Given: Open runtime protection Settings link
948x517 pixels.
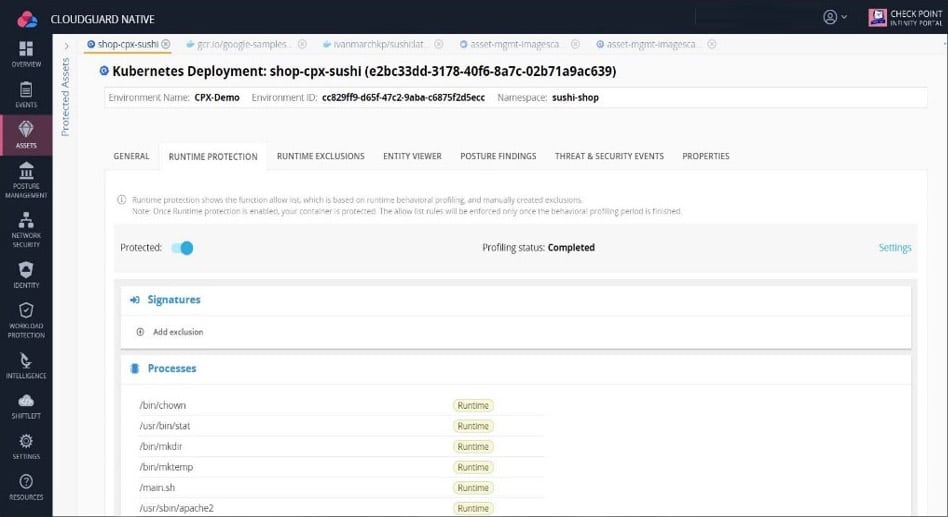Looking at the screenshot, I should 895,247.
